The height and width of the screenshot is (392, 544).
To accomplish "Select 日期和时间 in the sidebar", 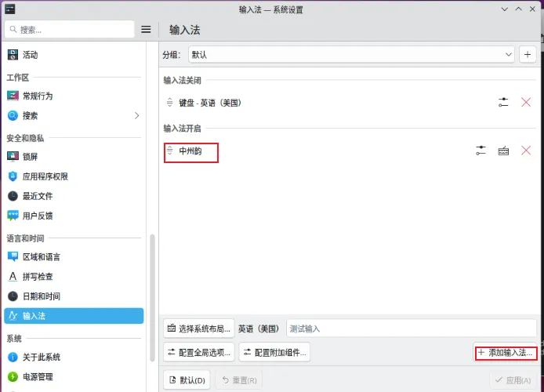I will point(41,296).
